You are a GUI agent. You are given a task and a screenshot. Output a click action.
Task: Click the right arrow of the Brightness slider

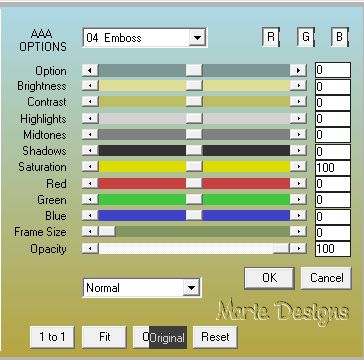tap(298, 86)
